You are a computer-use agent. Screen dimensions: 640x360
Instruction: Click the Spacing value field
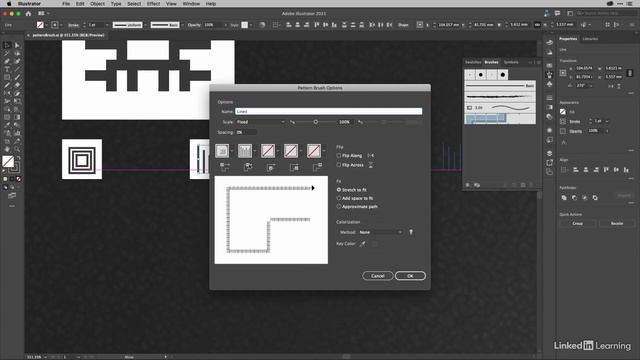[x=246, y=132]
